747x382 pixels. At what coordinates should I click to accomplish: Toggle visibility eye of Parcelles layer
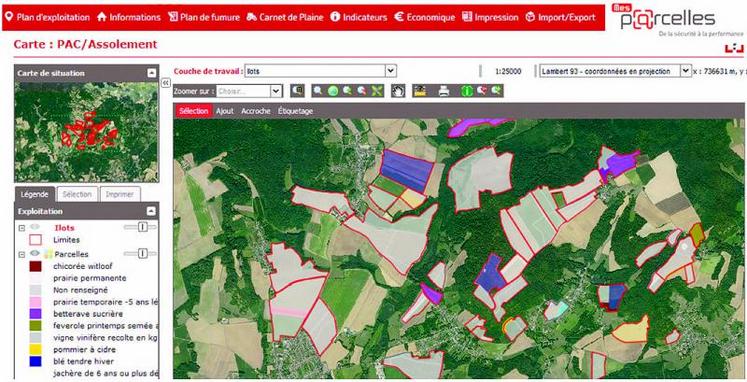point(35,254)
